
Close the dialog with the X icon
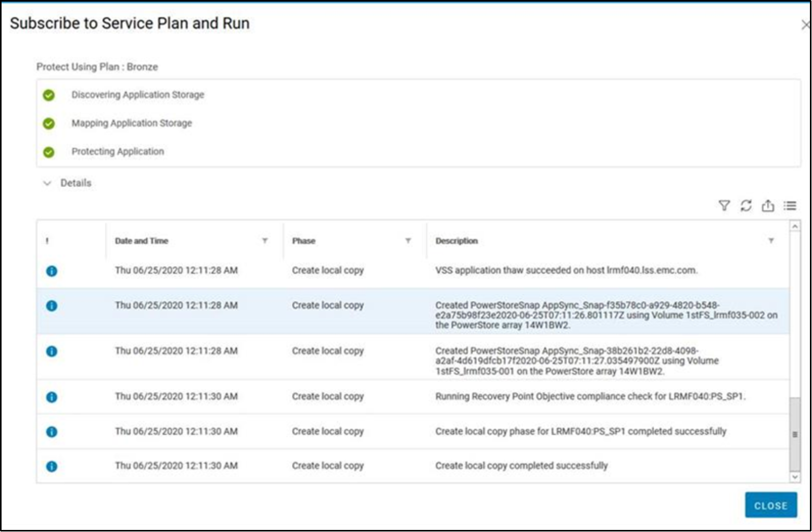pyautogui.click(x=806, y=24)
